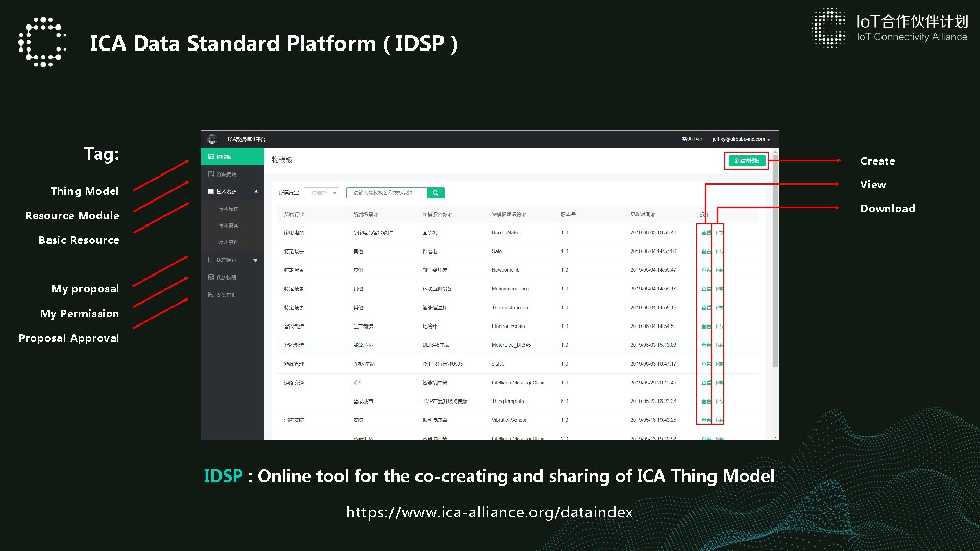Image resolution: width=980 pixels, height=551 pixels.
Task: Open the account dropdown beside the email address
Action: pyautogui.click(x=768, y=139)
